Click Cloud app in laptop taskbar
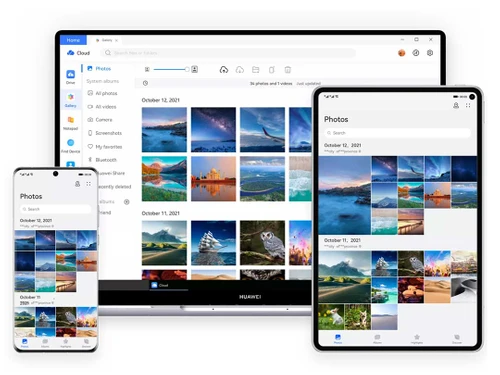The width and height of the screenshot is (500, 375). click(160, 285)
